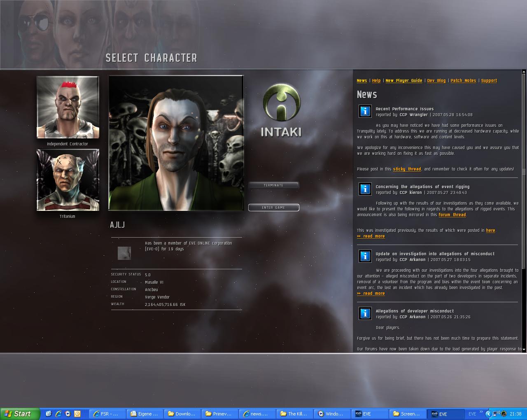This screenshot has height=420, width=527.
Task: Click the info icon beside Recent Performance Issues
Action: (365, 111)
